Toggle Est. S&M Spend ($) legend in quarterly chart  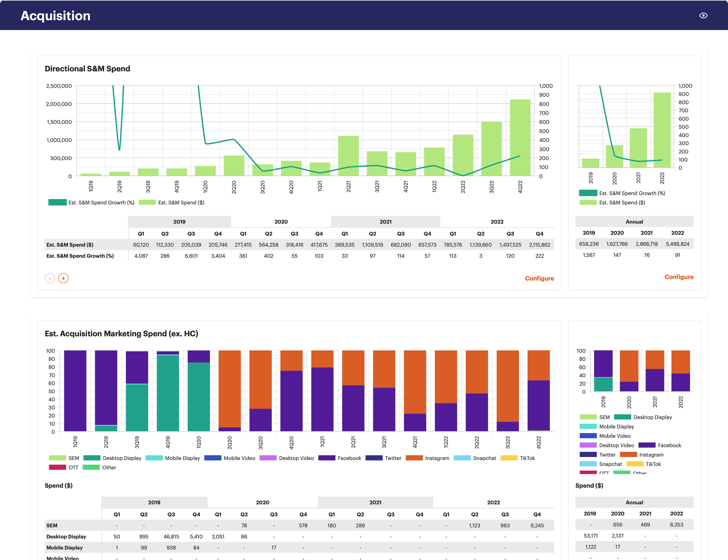(172, 203)
